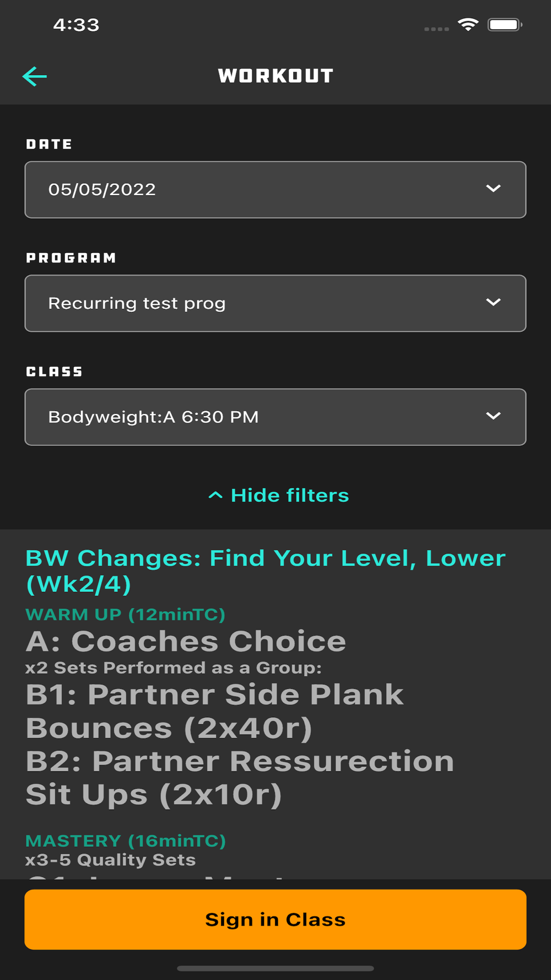Open the Class dropdown chevron

[493, 416]
